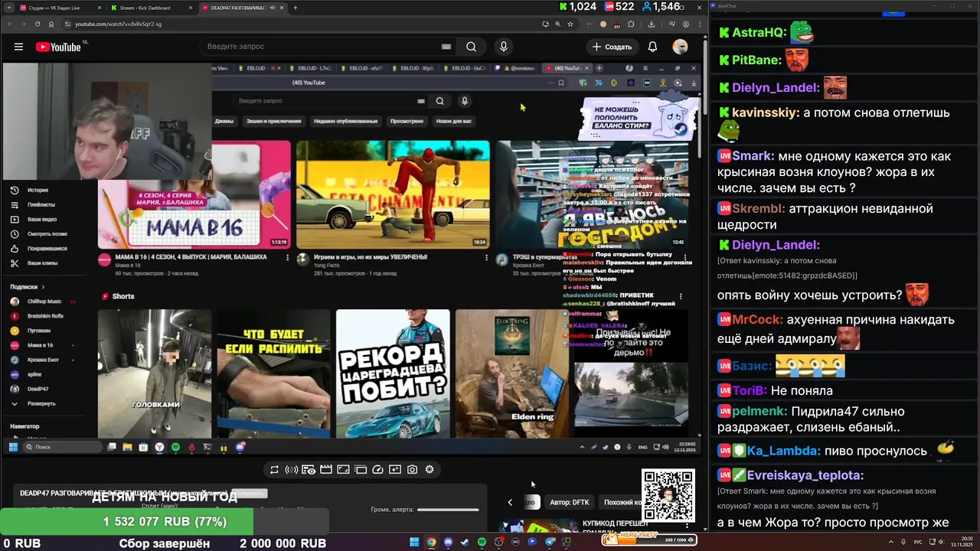This screenshot has width=980, height=551.
Task: Select the Похожий контент chip
Action: [621, 502]
